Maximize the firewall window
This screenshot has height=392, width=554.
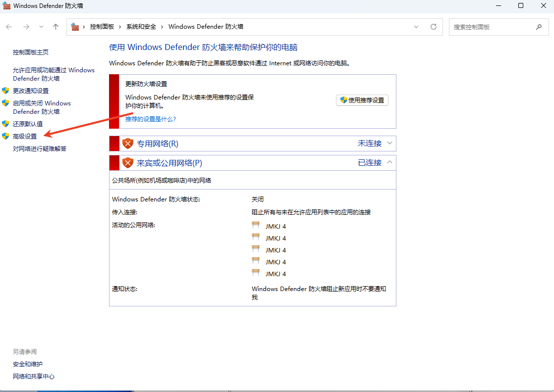click(x=521, y=5)
